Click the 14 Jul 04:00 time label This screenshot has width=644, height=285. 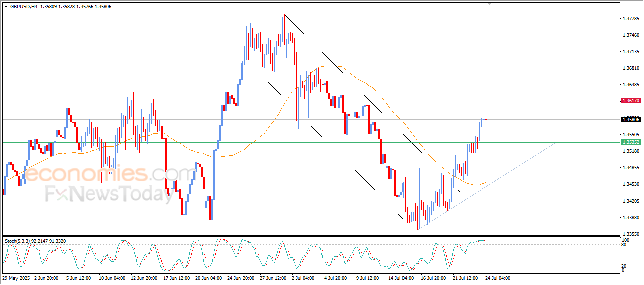point(403,278)
